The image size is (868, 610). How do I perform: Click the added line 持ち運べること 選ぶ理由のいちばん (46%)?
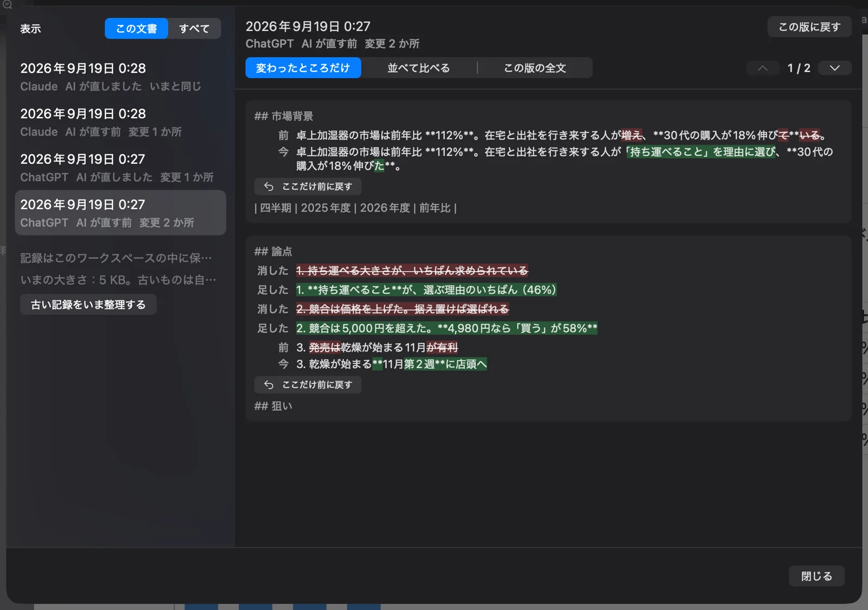pyautogui.click(x=426, y=290)
